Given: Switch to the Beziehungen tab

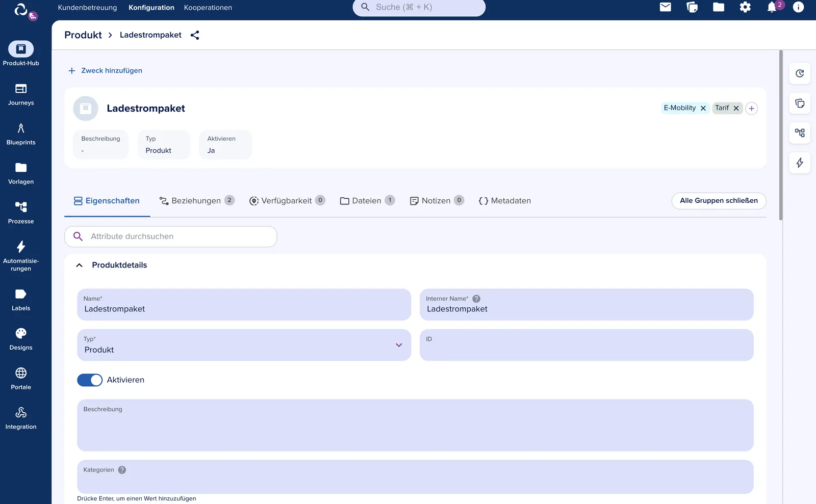Looking at the screenshot, I should coord(197,201).
